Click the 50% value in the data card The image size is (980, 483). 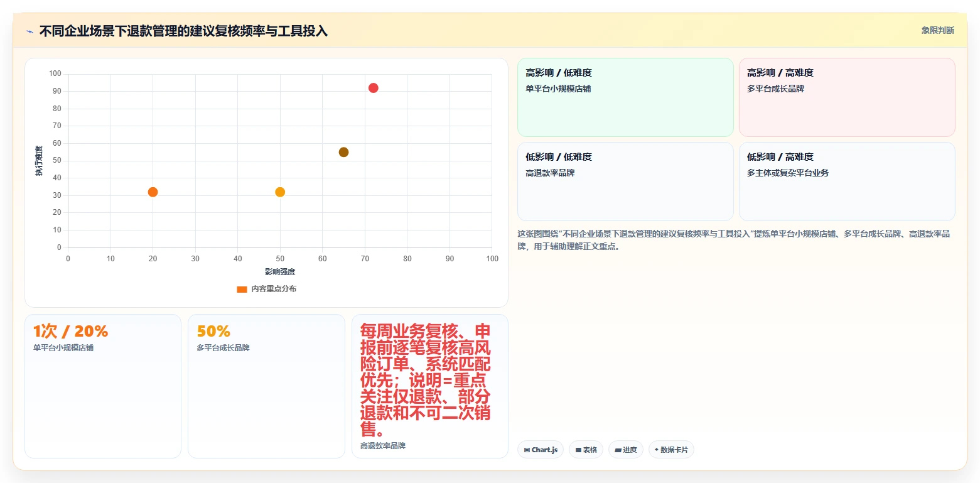pos(213,331)
